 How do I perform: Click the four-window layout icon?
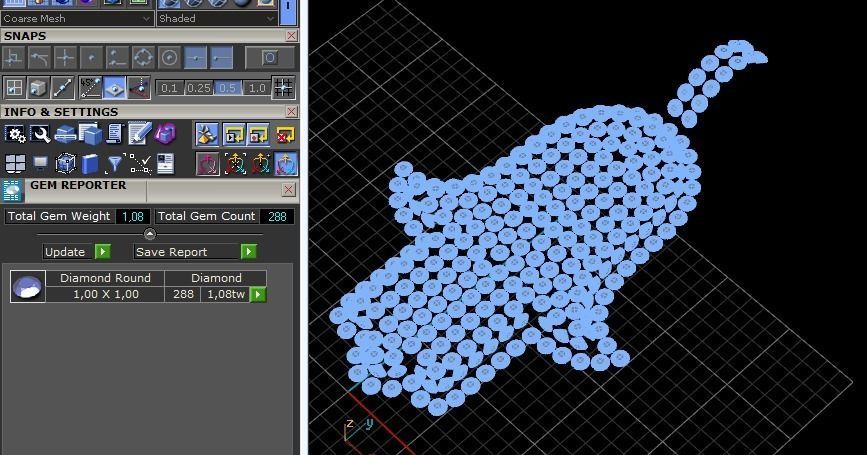tap(15, 164)
